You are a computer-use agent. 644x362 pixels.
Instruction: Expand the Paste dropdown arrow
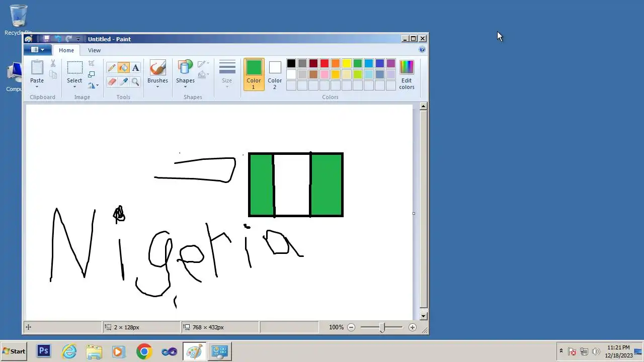[x=37, y=86]
